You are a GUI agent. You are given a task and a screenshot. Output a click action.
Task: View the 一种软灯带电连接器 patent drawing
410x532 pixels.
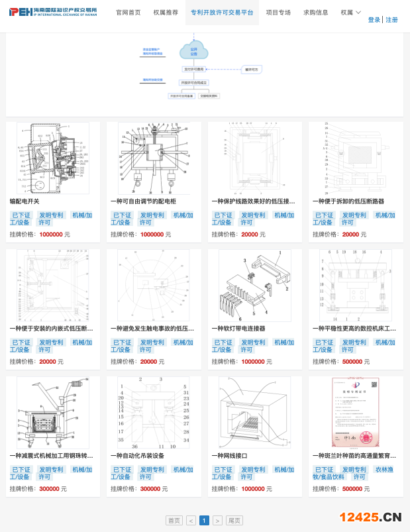click(x=254, y=285)
